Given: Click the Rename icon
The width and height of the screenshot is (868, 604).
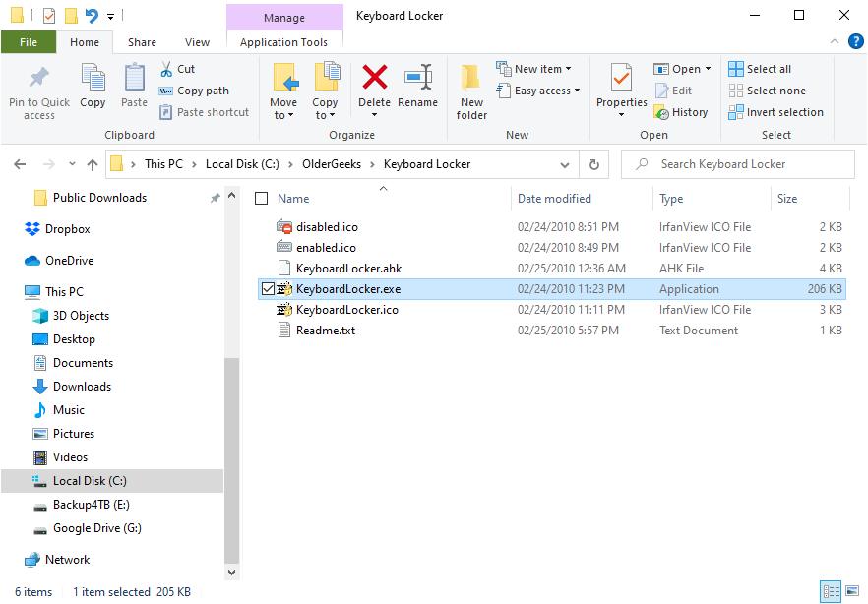Looking at the screenshot, I should tap(418, 77).
